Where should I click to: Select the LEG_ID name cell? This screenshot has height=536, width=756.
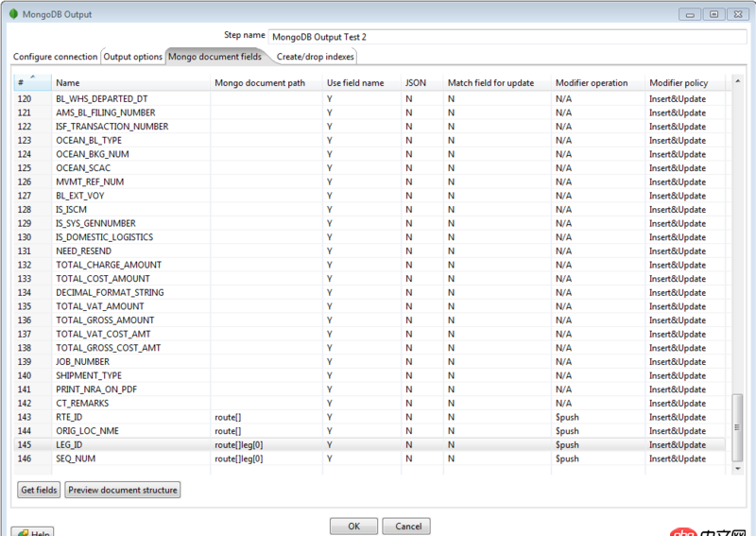[130, 444]
